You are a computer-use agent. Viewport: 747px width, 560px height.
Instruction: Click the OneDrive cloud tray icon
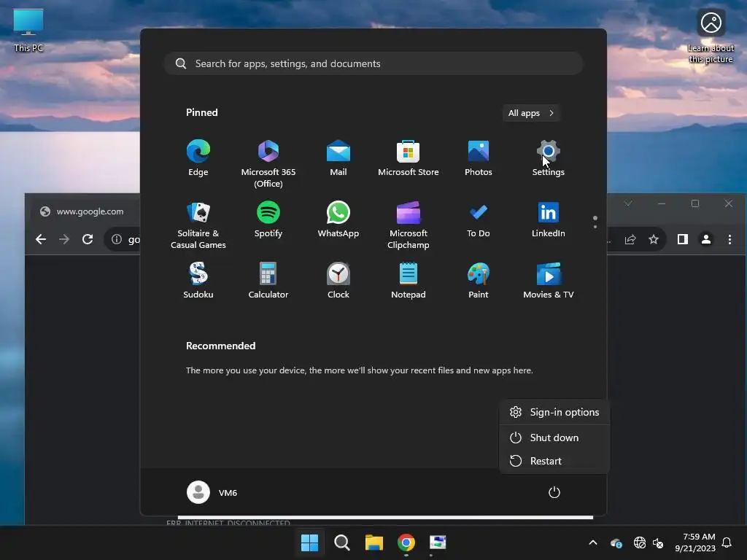coord(616,542)
